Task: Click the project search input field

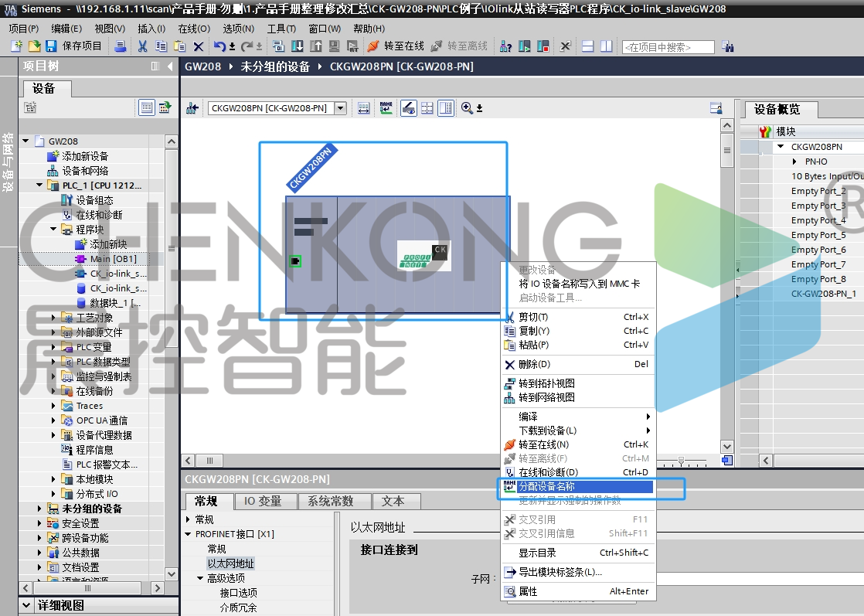Action: click(668, 47)
